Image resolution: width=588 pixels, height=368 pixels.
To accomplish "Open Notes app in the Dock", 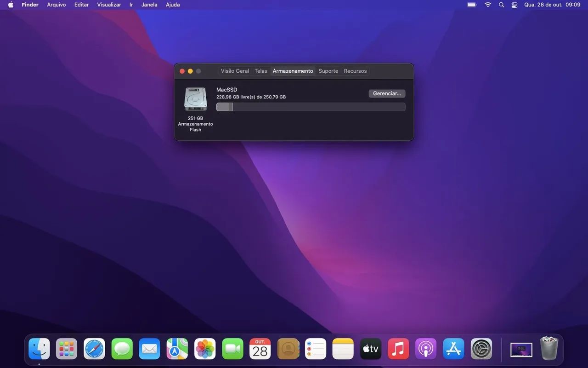I will (x=343, y=349).
